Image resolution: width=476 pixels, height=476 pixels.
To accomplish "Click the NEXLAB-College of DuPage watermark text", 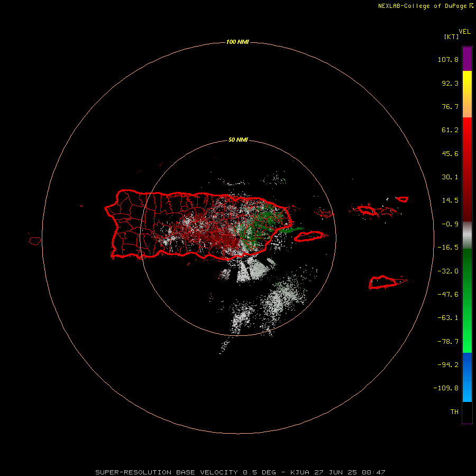I will click(425, 6).
